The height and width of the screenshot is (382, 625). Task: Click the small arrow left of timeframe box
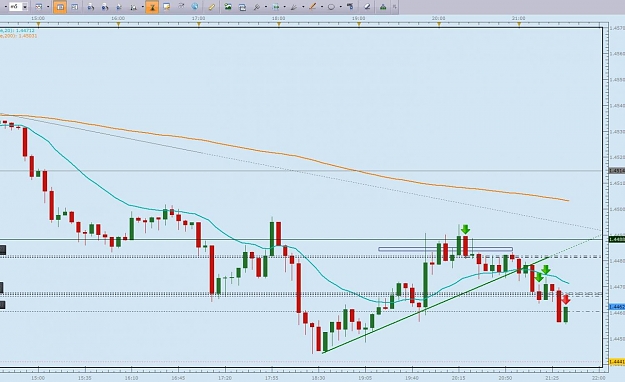pyautogui.click(x=5, y=7)
